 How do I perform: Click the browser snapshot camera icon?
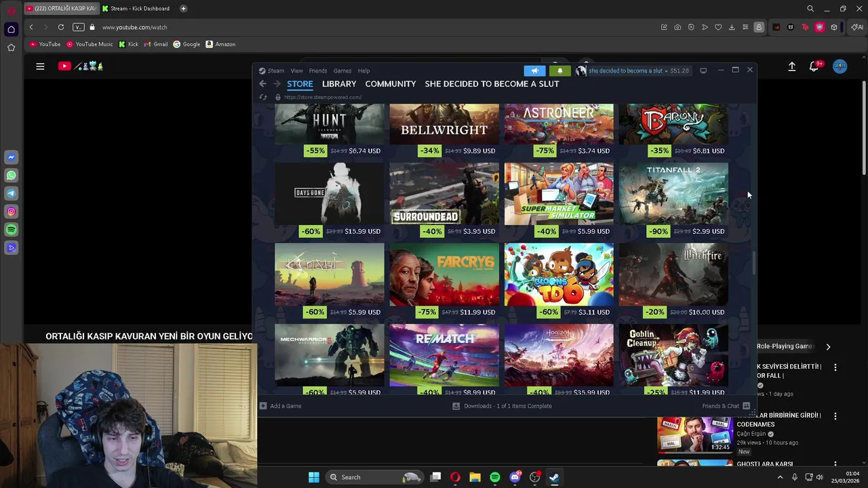[677, 27]
